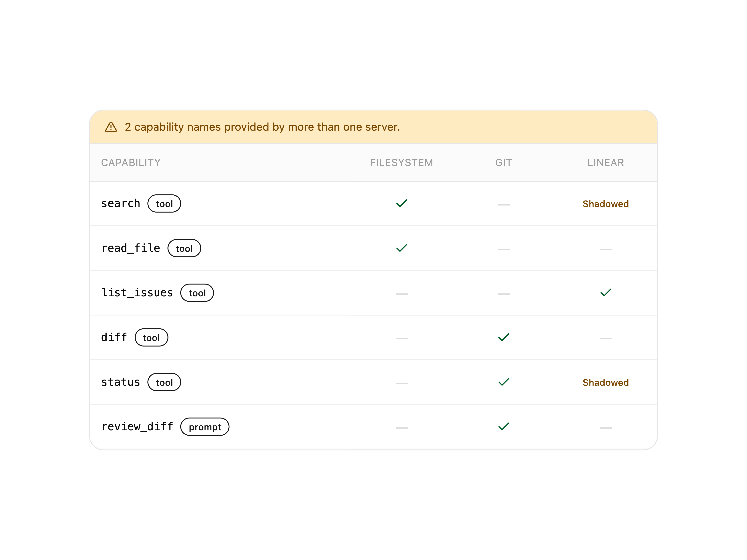747x560 pixels.
Task: Click the Git dash in search row
Action: (x=503, y=205)
